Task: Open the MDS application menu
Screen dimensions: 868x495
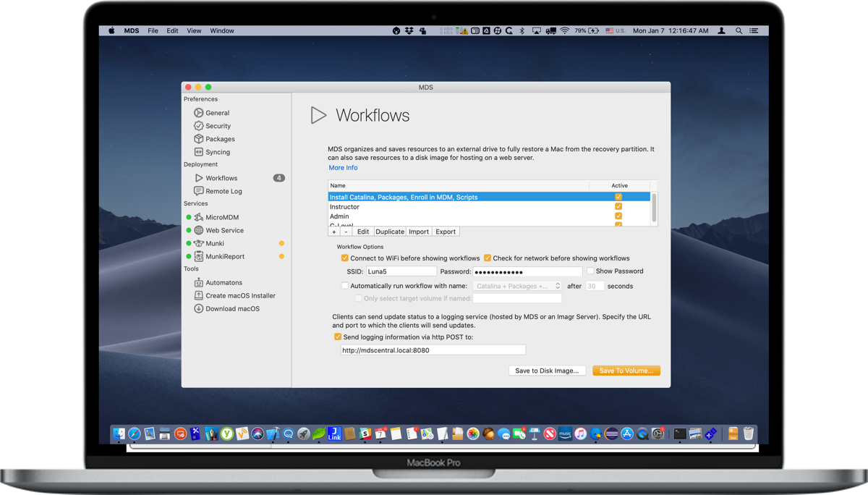Action: tap(132, 31)
